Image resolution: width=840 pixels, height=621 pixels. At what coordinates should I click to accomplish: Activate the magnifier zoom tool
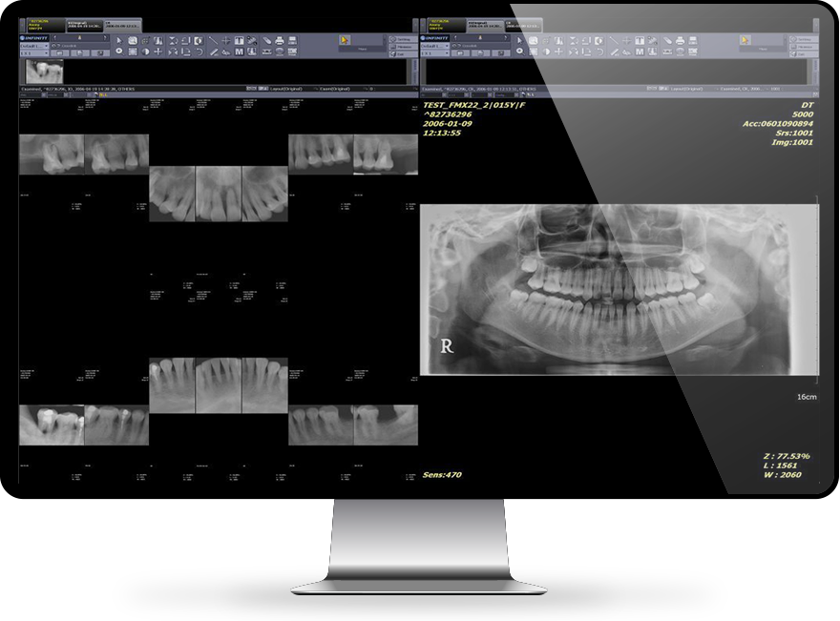point(118,52)
